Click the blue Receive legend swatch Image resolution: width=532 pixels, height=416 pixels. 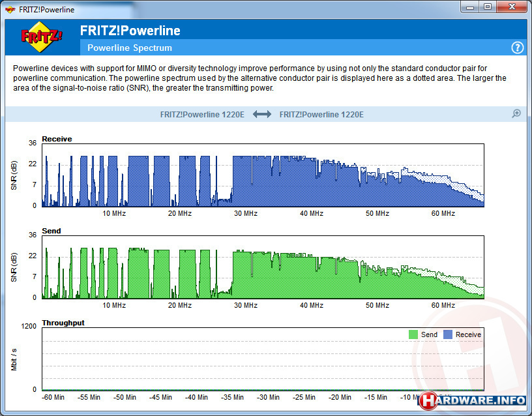point(448,334)
